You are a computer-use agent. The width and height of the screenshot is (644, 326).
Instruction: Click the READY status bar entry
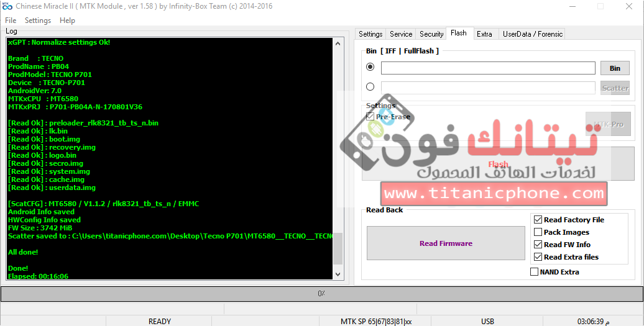159,321
